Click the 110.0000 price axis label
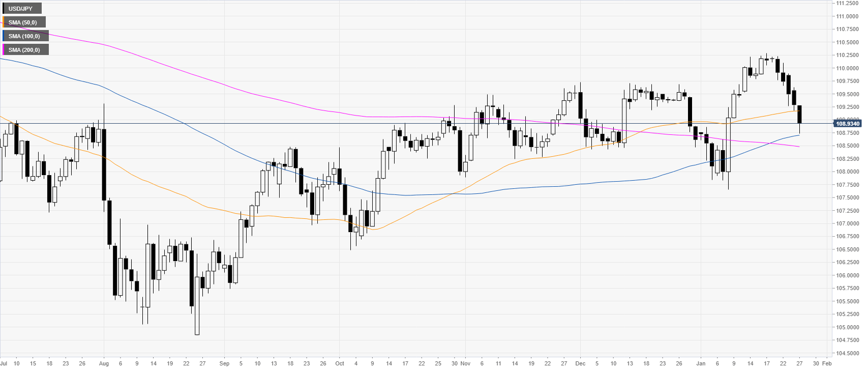This screenshot has width=868, height=370. pos(847,68)
